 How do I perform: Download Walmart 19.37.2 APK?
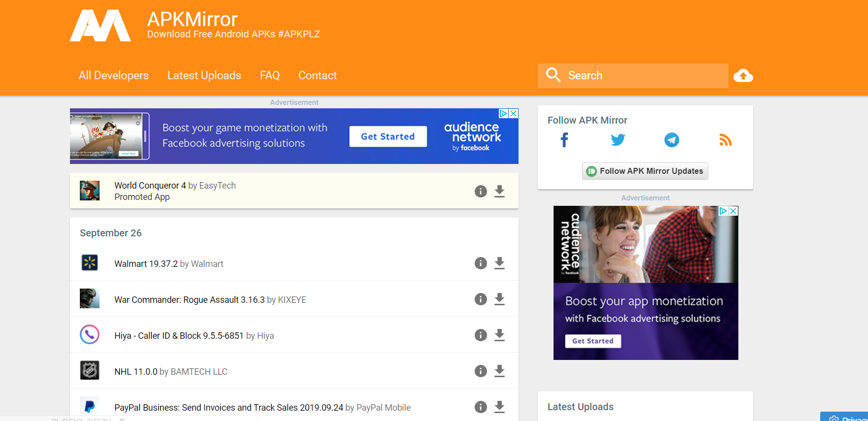[499, 263]
